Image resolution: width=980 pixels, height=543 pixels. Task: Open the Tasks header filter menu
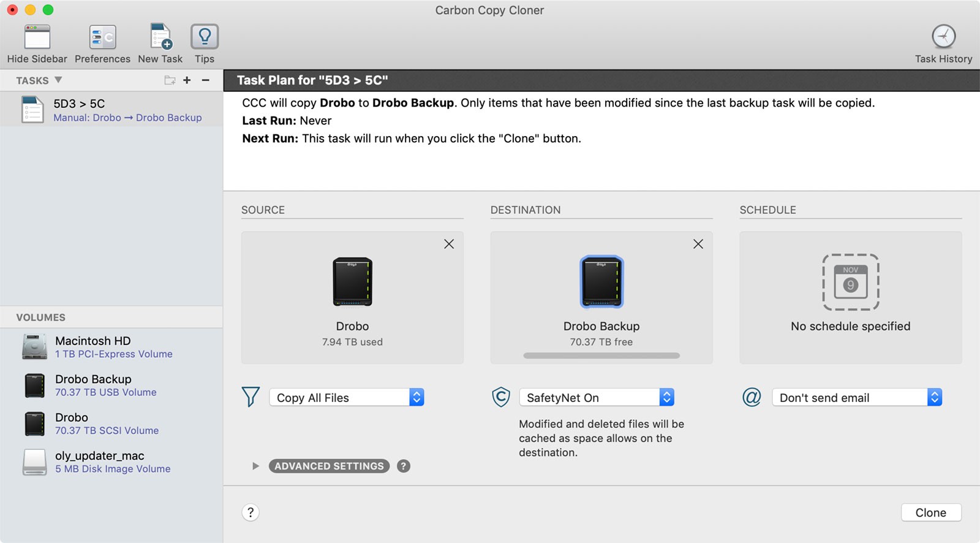pyautogui.click(x=58, y=80)
